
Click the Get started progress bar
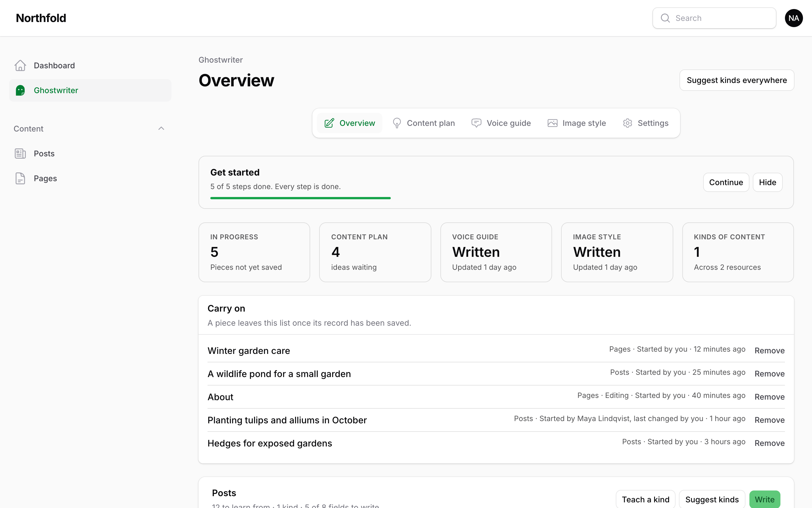pos(300,198)
